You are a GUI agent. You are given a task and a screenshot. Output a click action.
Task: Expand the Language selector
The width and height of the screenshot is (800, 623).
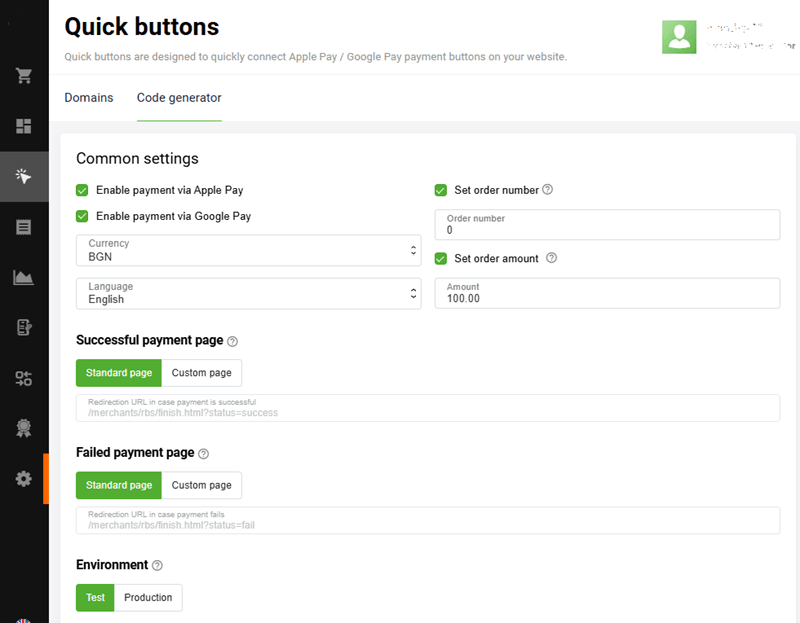(248, 292)
